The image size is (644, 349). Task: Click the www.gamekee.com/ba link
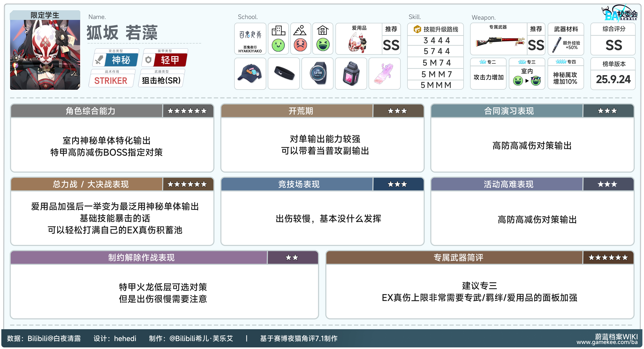click(607, 342)
